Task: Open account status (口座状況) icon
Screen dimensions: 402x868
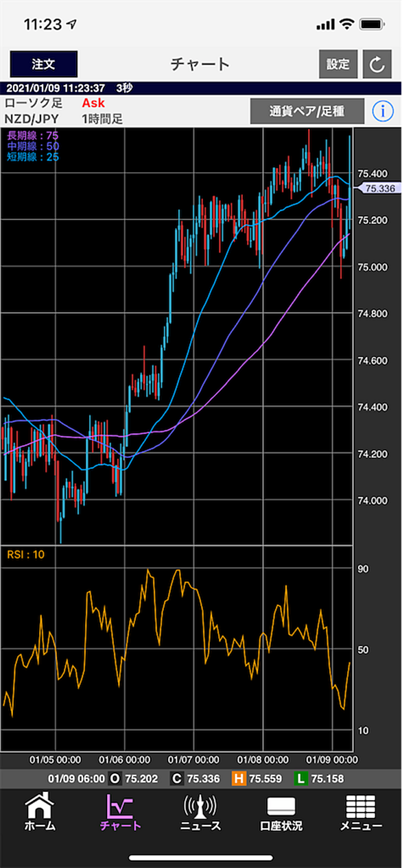Action: coord(281,812)
